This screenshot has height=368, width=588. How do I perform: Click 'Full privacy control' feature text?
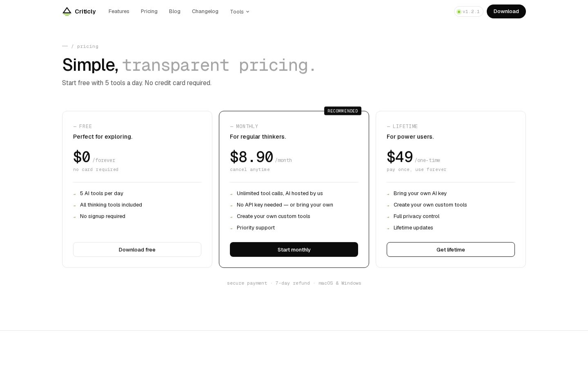416,216
